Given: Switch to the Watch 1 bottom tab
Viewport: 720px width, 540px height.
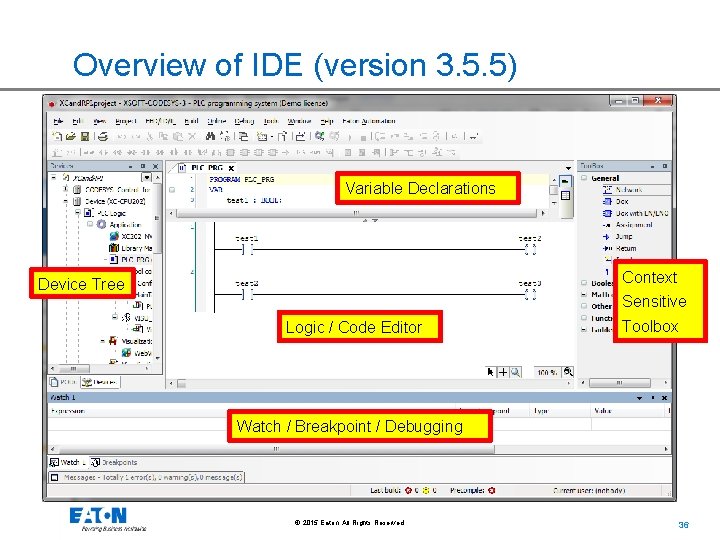Looking at the screenshot, I should [68, 462].
